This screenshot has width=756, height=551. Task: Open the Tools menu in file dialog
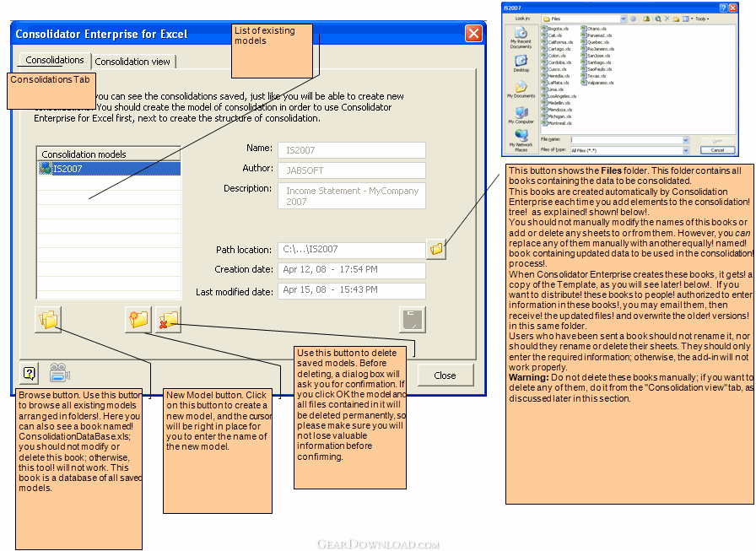702,19
